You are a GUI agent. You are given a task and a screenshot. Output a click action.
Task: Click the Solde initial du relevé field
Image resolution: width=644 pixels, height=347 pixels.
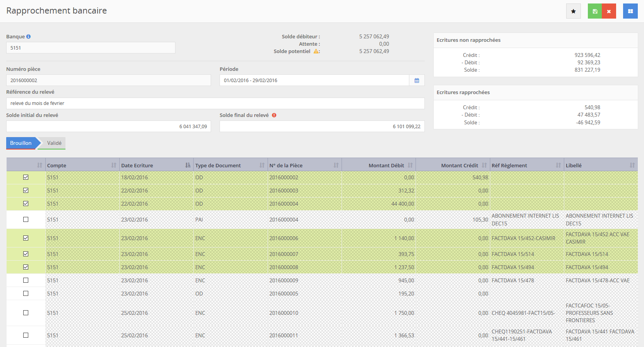(x=108, y=127)
